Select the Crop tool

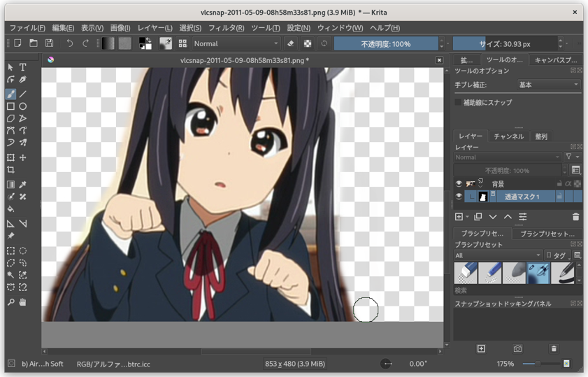point(10,170)
